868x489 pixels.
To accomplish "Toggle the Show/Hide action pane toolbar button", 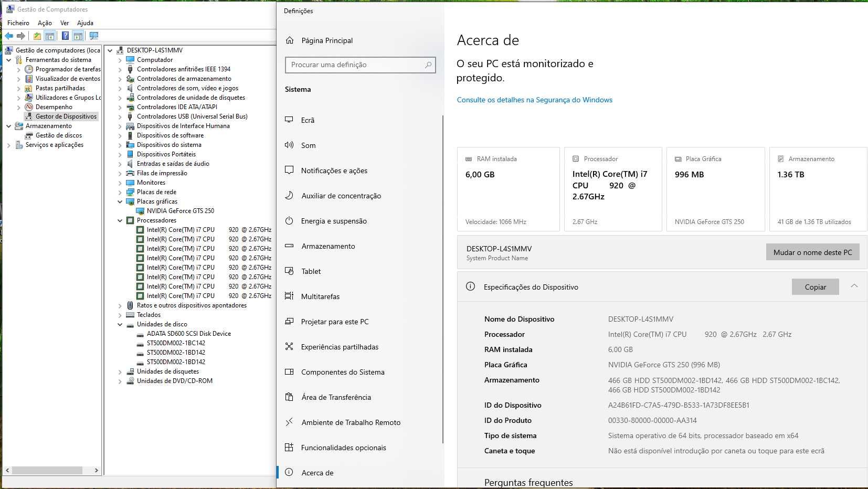I will pos(78,36).
